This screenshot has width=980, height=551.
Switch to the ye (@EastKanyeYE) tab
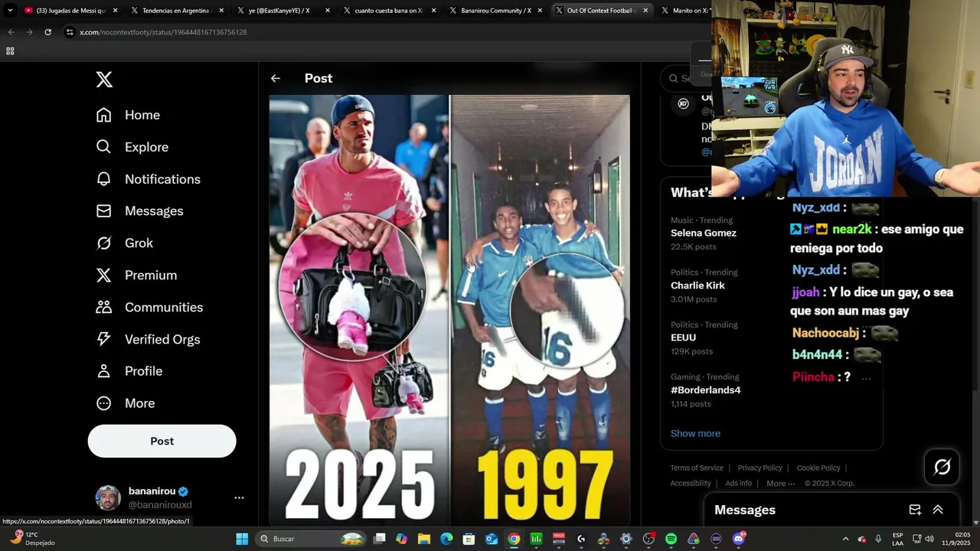point(284,11)
